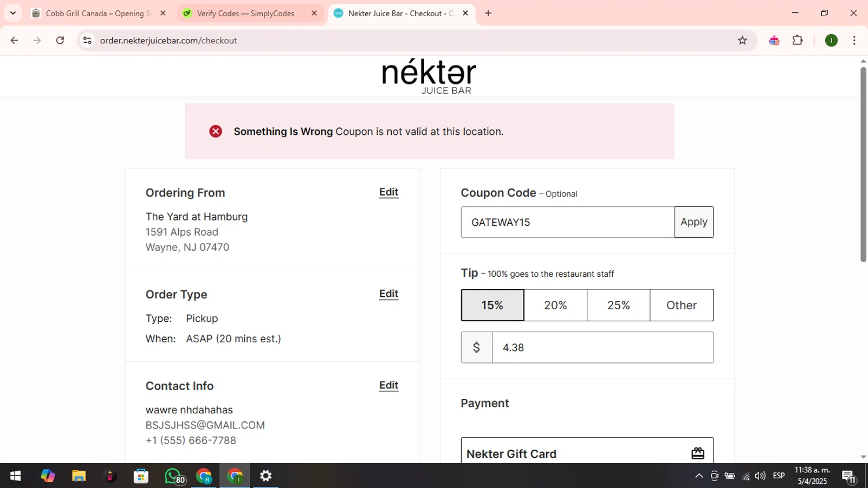Select the 25% tip option

tap(619, 305)
